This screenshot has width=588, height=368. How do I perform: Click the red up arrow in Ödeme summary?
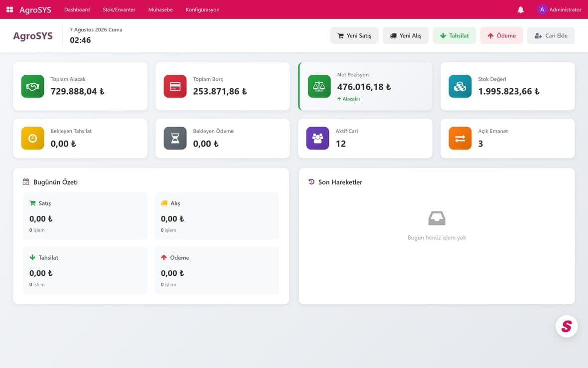(x=164, y=257)
